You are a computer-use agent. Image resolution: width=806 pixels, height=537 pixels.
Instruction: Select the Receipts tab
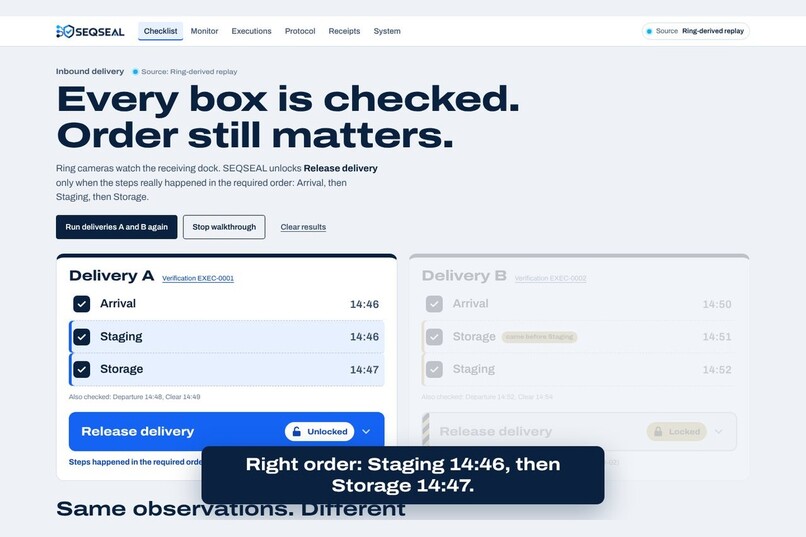click(x=344, y=31)
